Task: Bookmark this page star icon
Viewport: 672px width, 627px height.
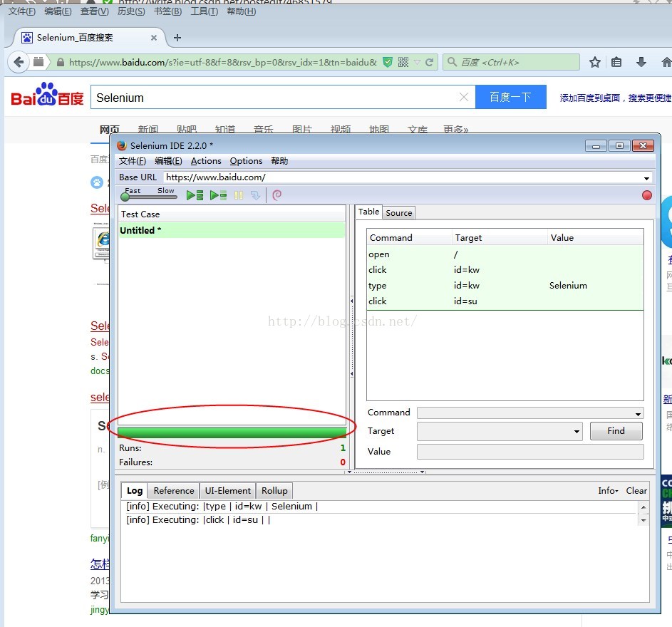Action: [595, 63]
